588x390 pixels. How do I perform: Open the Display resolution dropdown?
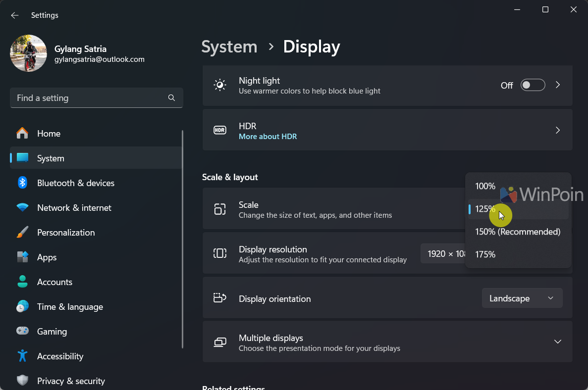click(x=442, y=253)
